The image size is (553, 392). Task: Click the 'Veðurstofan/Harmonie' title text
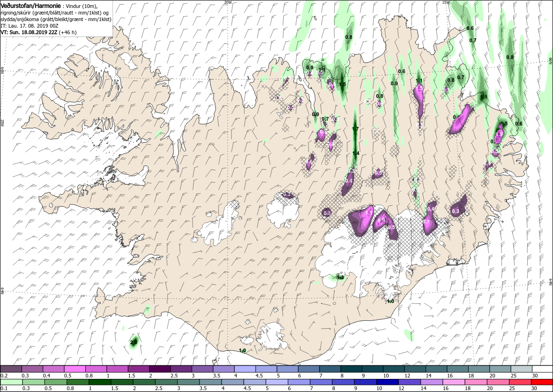[x=30, y=6]
